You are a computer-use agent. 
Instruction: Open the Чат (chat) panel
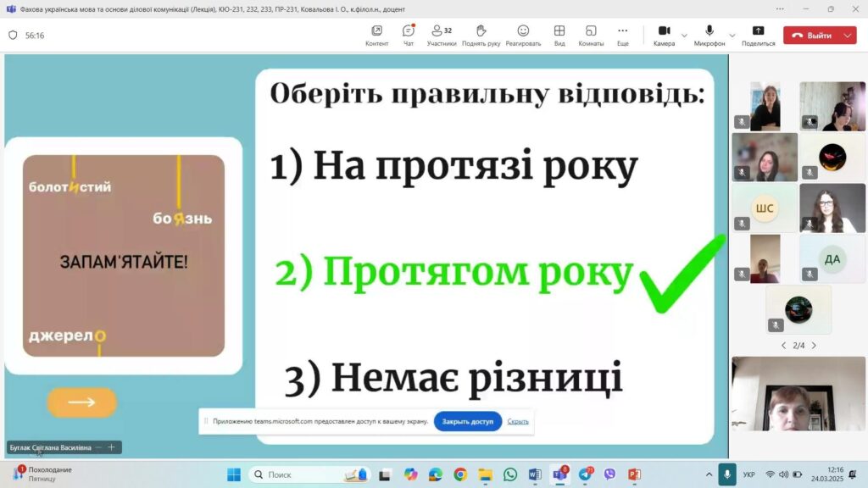click(409, 35)
